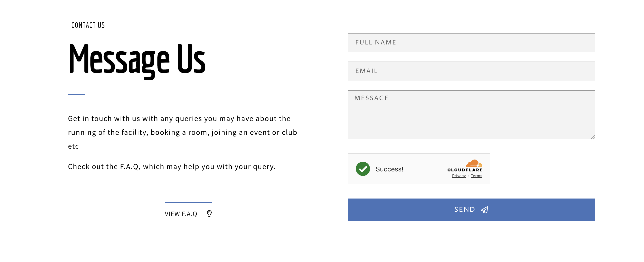644x262 pixels.
Task: Open the Cloudflare Terms link
Action: (x=476, y=176)
